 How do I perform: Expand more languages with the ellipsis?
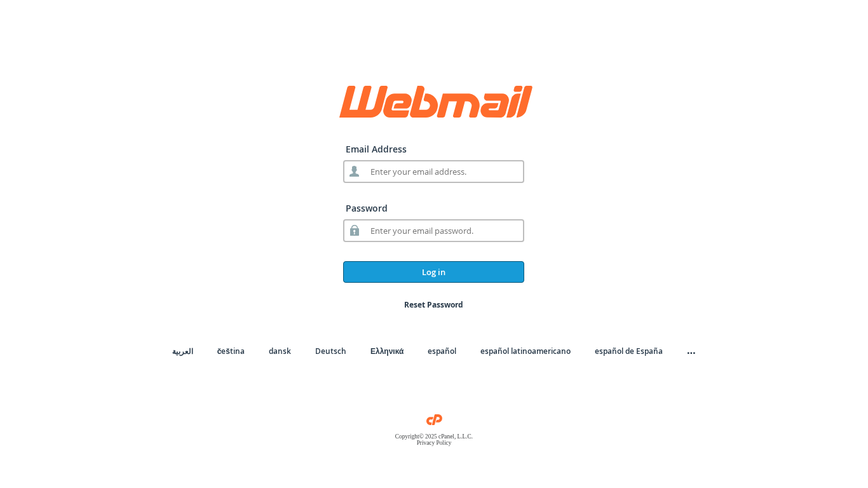[x=691, y=351]
